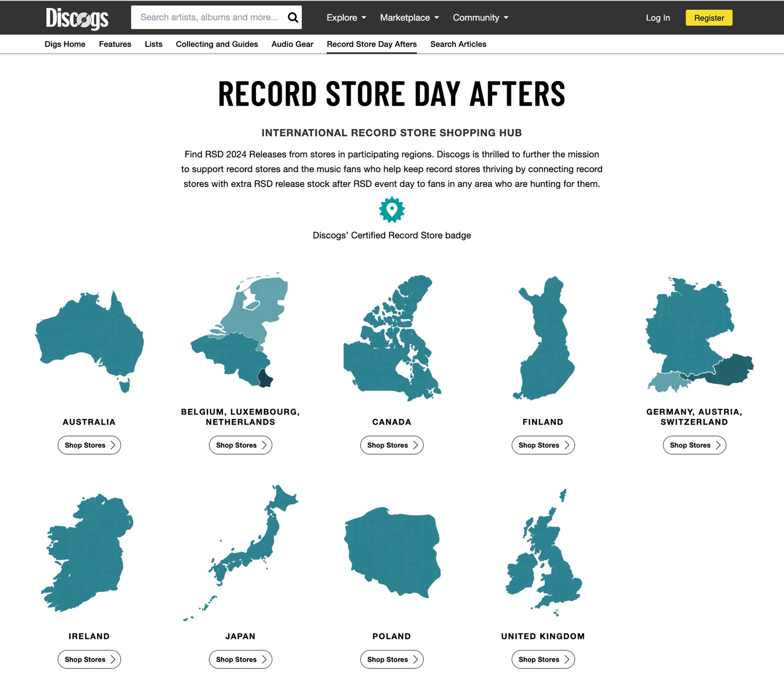Screen dimensions: 784x675
Task: Click the Record Store Day Afters heading
Action: click(x=392, y=94)
